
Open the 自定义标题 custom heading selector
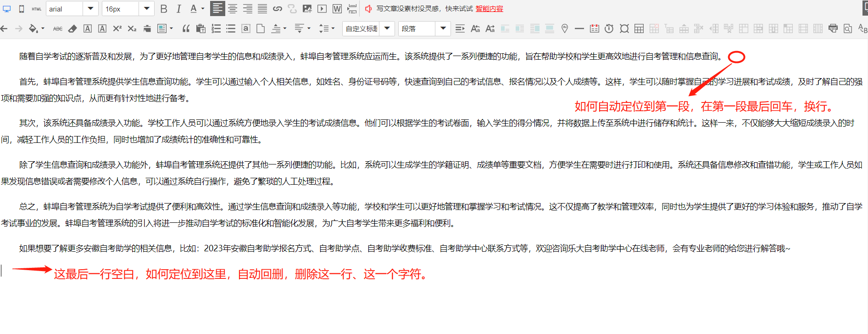pos(387,28)
